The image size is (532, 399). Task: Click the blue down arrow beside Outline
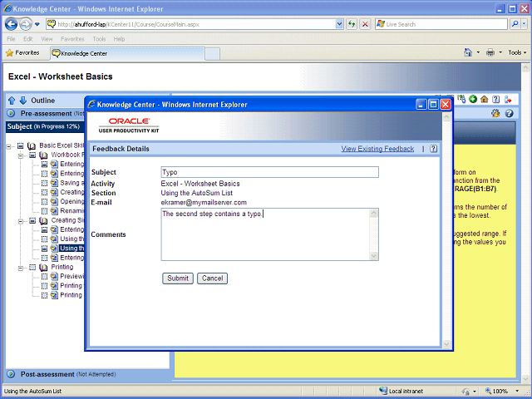click(23, 101)
